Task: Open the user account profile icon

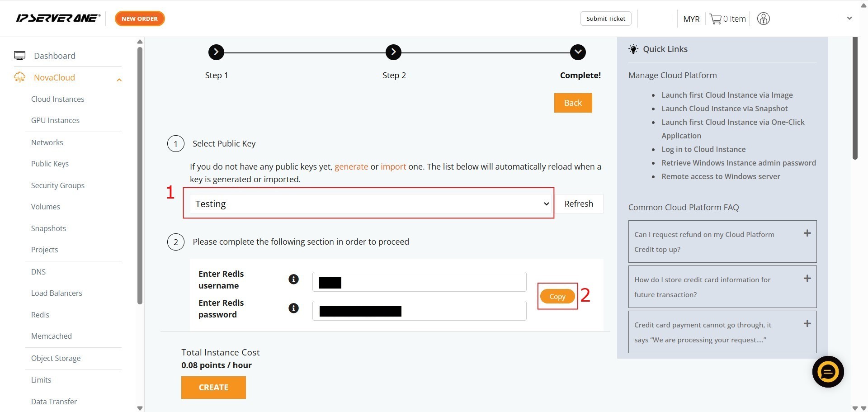Action: 763,19
